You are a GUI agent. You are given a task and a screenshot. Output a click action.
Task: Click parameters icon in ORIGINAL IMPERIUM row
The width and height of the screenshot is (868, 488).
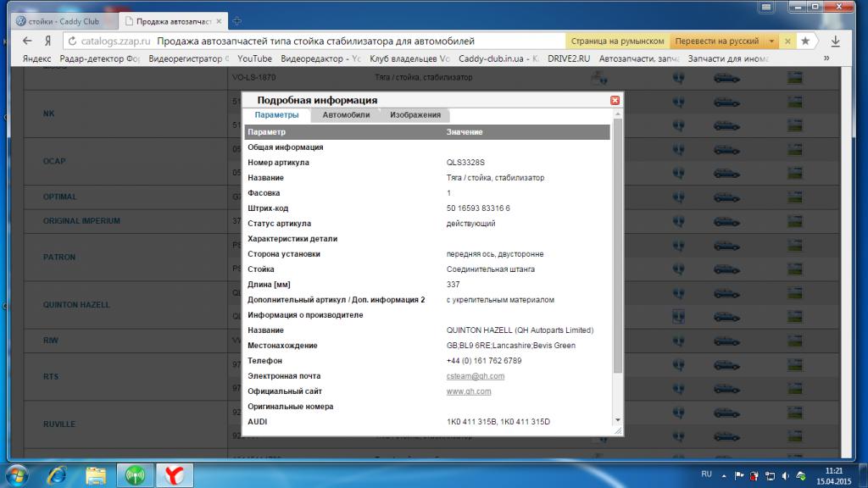pos(678,221)
